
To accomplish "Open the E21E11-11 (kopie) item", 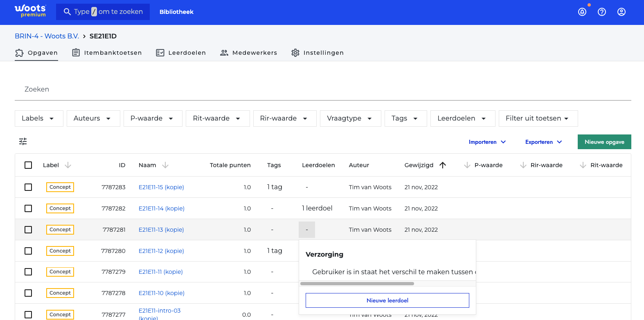I will [x=161, y=272].
